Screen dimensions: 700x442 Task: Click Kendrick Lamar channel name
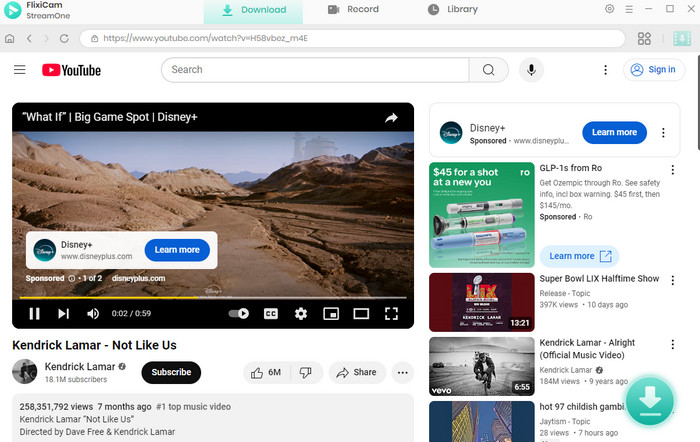[80, 367]
